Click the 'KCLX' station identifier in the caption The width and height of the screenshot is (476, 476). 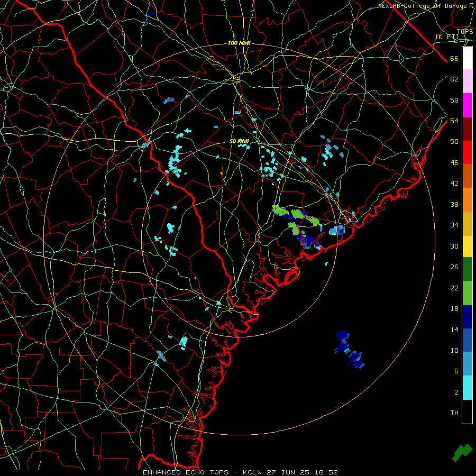tap(253, 472)
